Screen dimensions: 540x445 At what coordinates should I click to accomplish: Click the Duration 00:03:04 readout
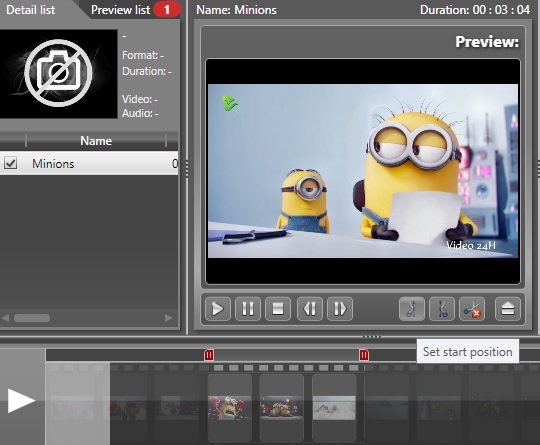(x=475, y=10)
